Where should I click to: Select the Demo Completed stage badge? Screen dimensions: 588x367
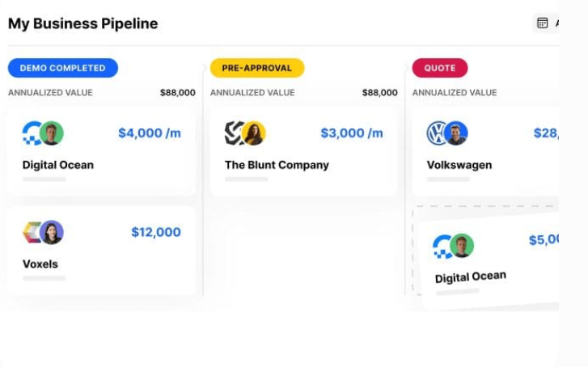click(63, 68)
